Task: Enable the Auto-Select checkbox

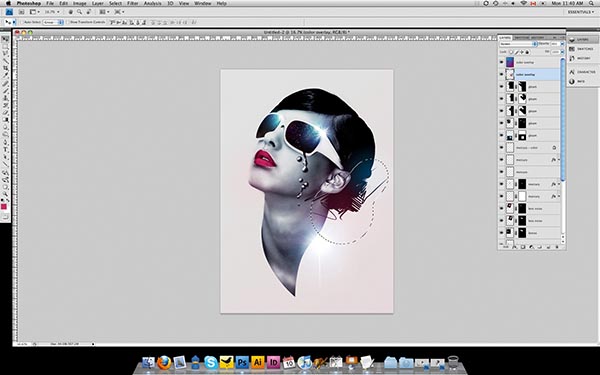Action: point(22,23)
